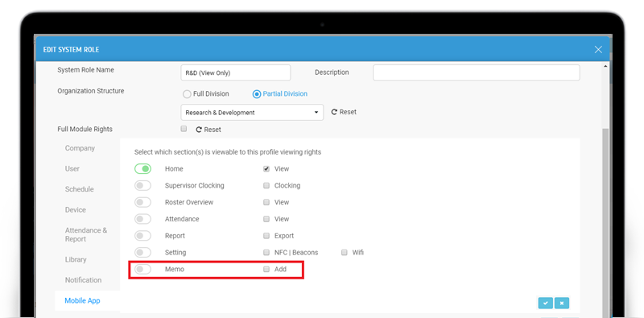Check the Clocking checkbox
This screenshot has height=318, width=644.
point(266,185)
